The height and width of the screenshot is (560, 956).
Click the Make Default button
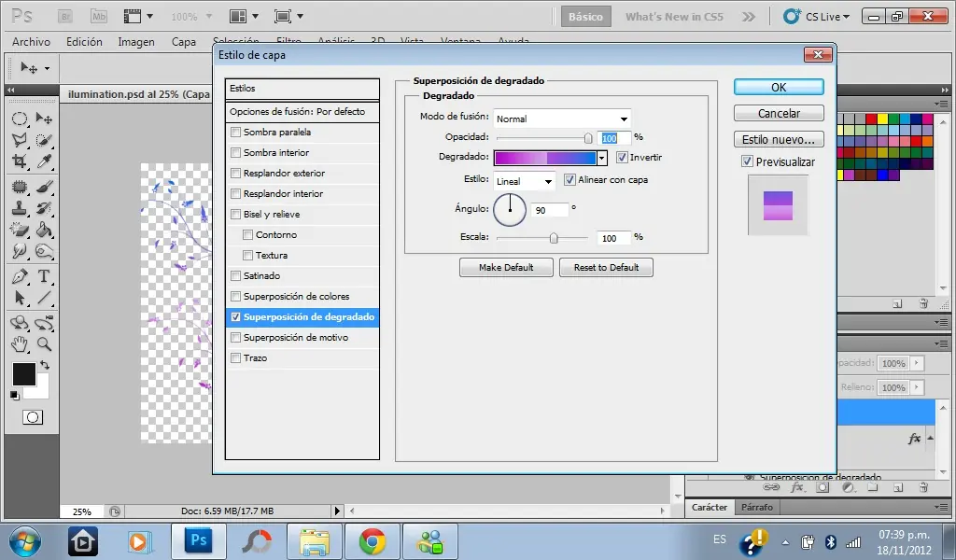[506, 268]
